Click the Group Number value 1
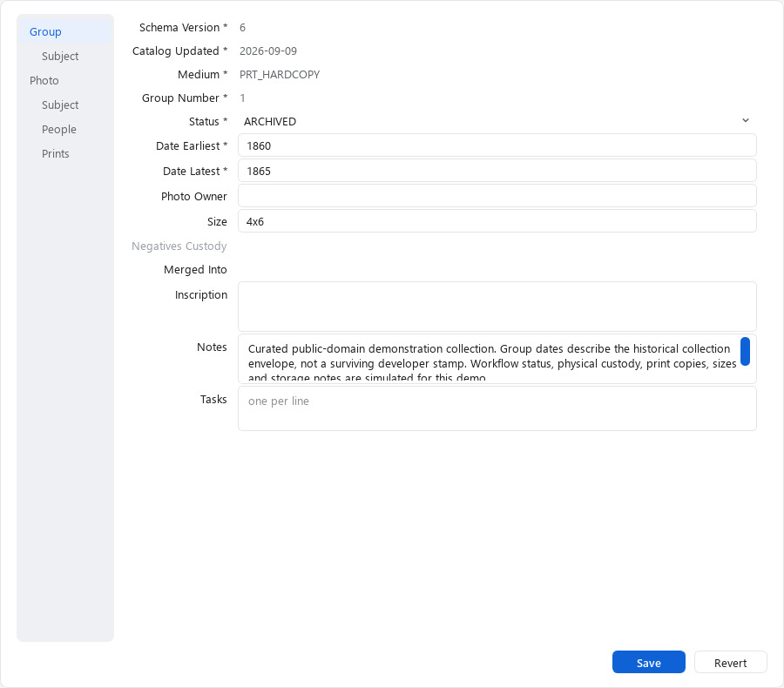This screenshot has width=784, height=688. pyautogui.click(x=242, y=98)
